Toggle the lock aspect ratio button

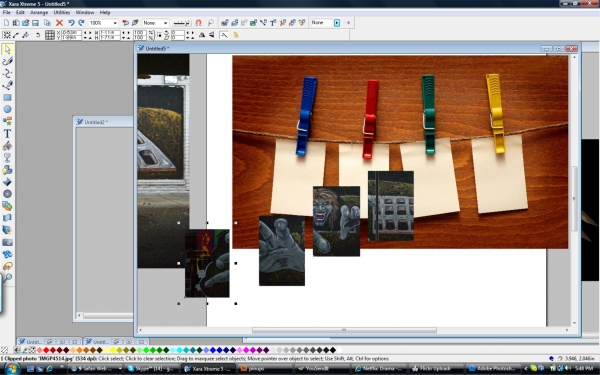(152, 35)
